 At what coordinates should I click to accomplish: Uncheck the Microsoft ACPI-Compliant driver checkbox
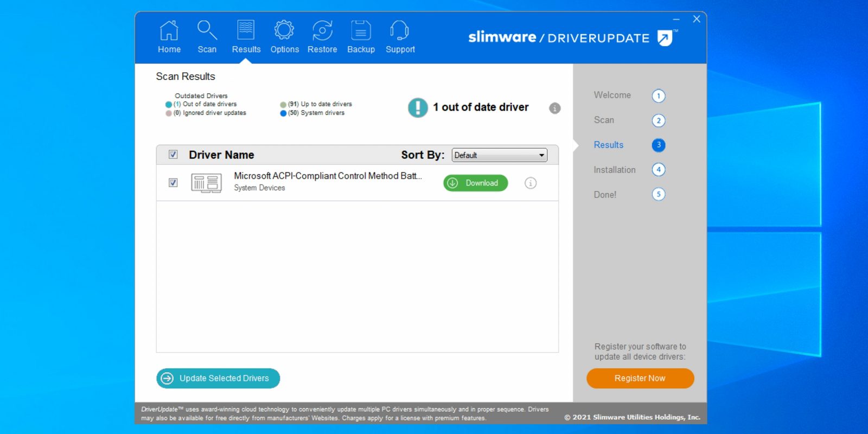point(173,183)
